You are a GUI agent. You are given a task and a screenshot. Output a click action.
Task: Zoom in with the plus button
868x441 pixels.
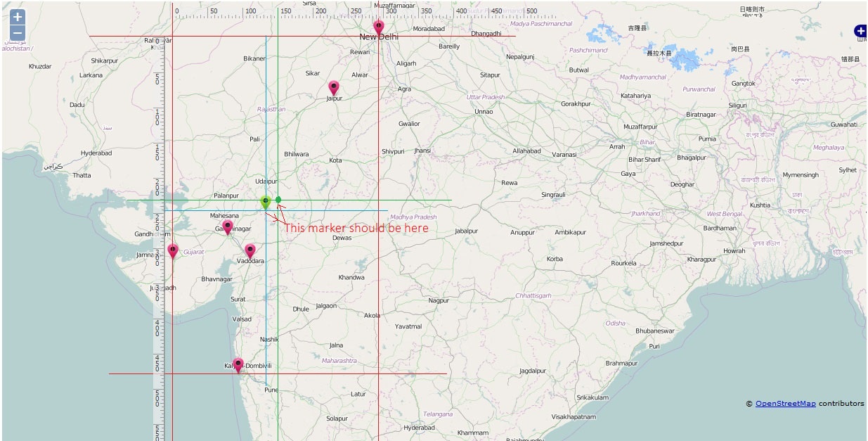(18, 17)
